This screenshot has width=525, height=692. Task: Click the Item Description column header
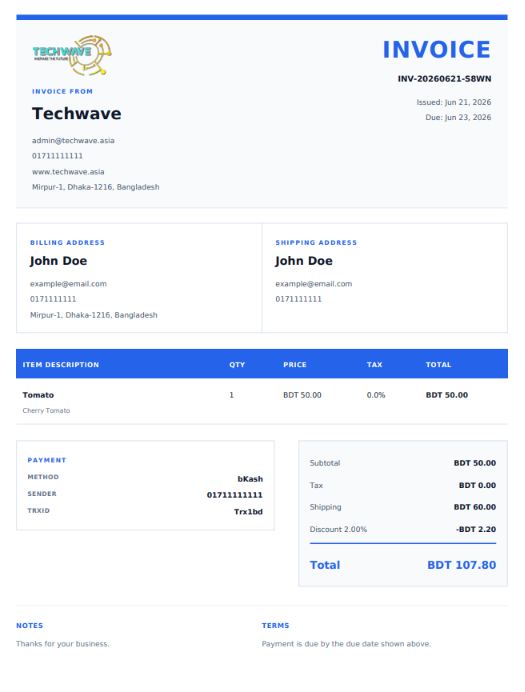[61, 365]
